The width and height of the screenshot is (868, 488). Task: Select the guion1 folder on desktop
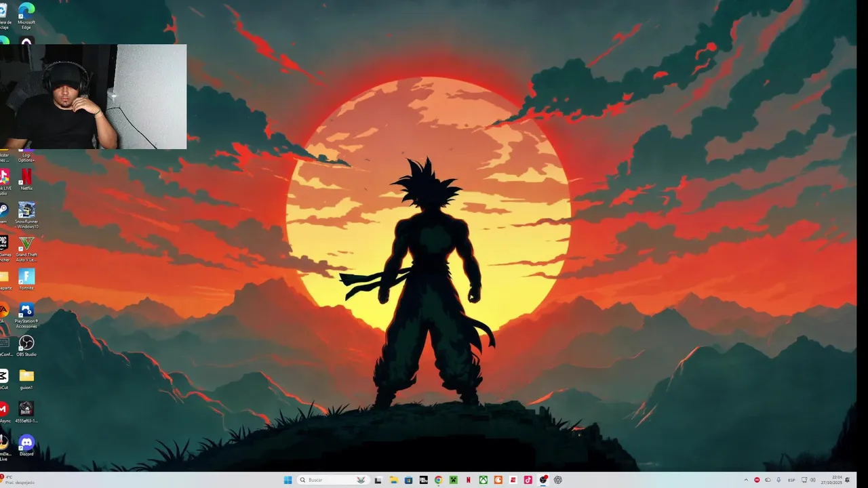tap(26, 380)
